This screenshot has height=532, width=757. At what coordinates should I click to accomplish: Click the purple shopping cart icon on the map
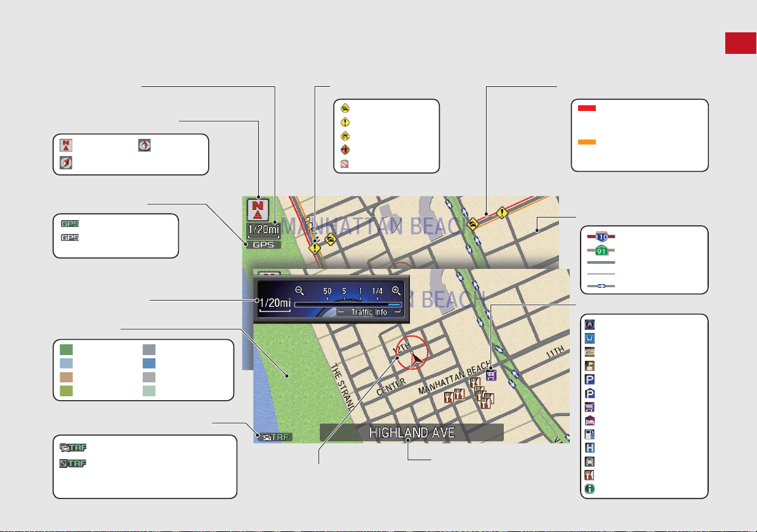click(x=491, y=375)
